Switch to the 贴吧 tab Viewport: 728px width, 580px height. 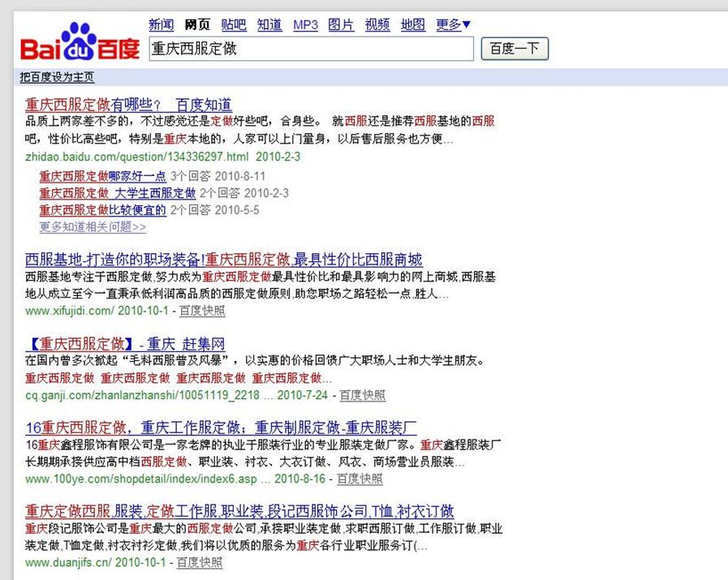234,24
